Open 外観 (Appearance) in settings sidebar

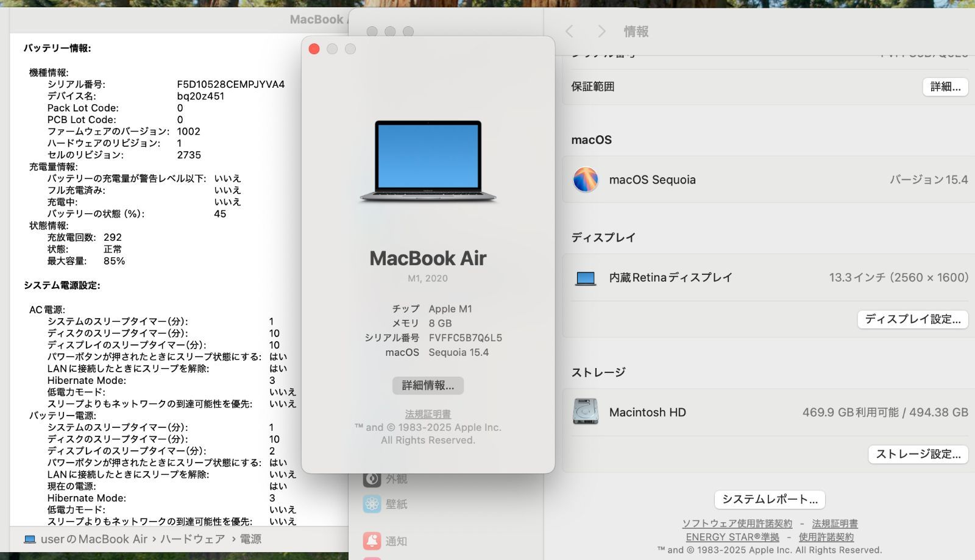(385, 479)
